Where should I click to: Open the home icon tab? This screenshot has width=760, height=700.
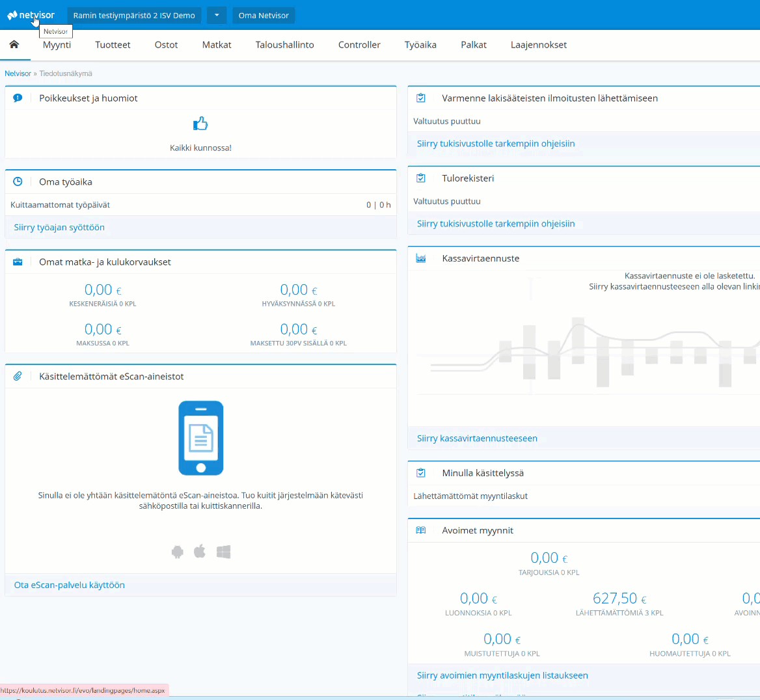pyautogui.click(x=14, y=45)
